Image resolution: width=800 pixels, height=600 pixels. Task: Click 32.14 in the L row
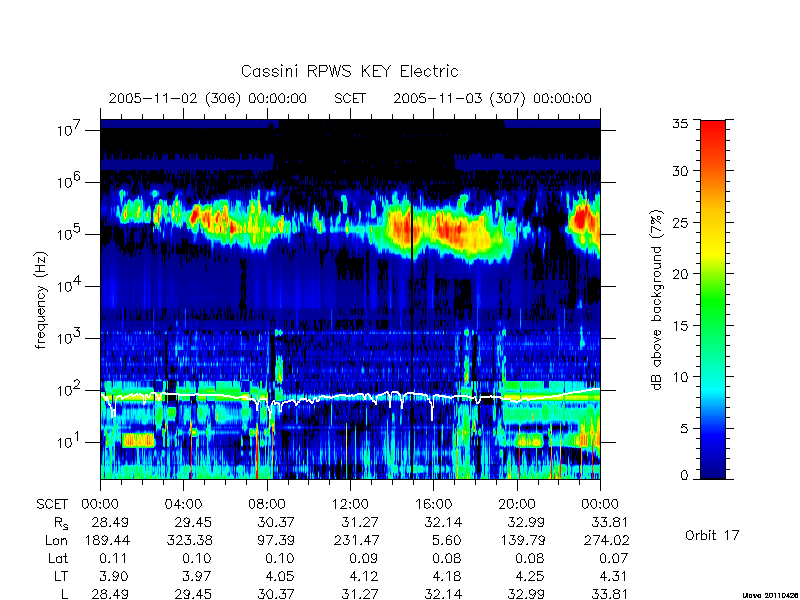(x=443, y=594)
